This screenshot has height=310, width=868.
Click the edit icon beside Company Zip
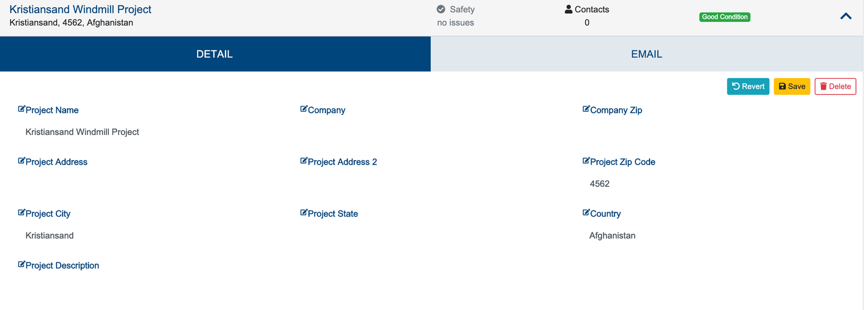click(586, 109)
